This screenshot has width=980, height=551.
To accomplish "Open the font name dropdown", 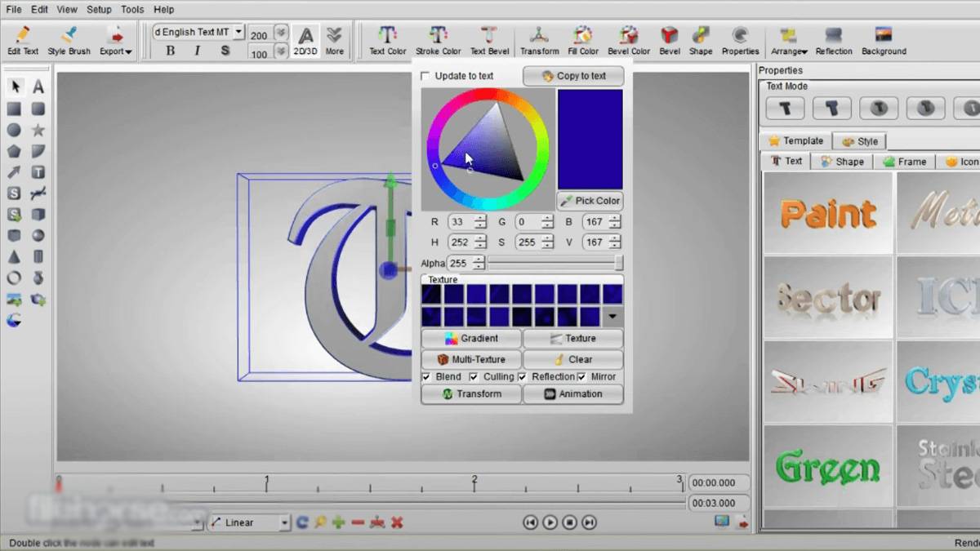I will [238, 32].
